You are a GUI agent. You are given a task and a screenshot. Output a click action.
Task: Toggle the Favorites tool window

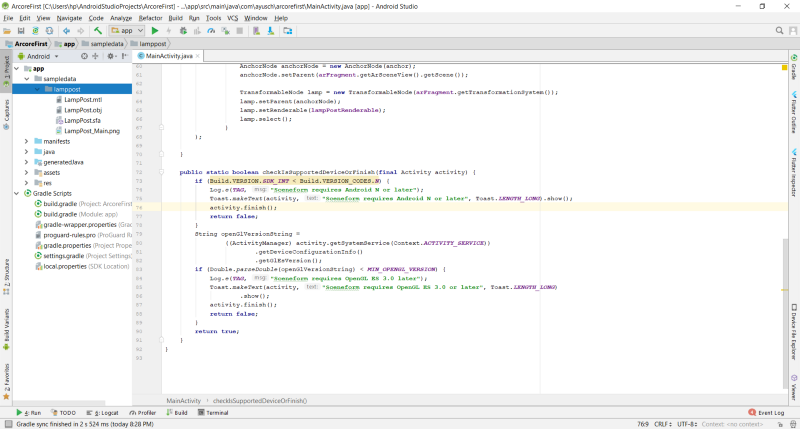point(6,378)
